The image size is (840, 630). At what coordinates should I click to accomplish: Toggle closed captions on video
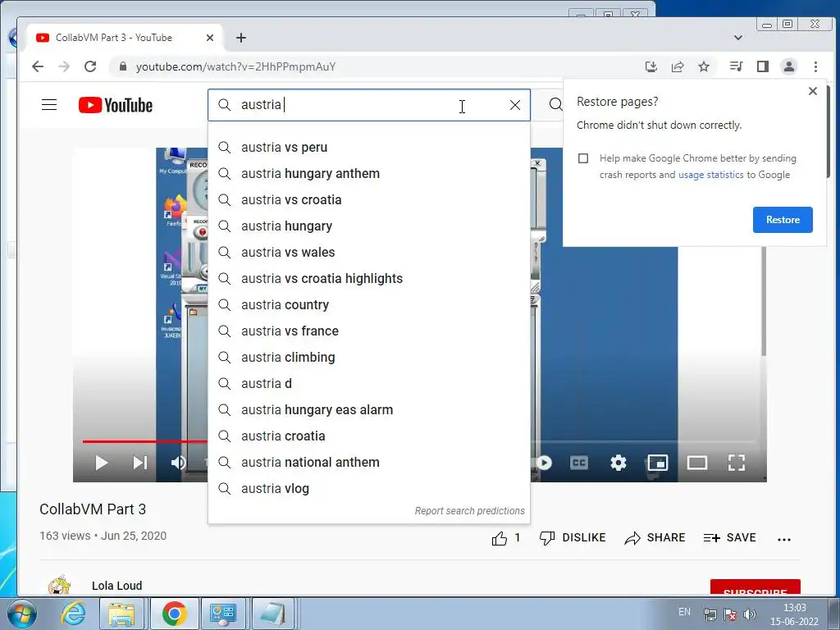(579, 463)
